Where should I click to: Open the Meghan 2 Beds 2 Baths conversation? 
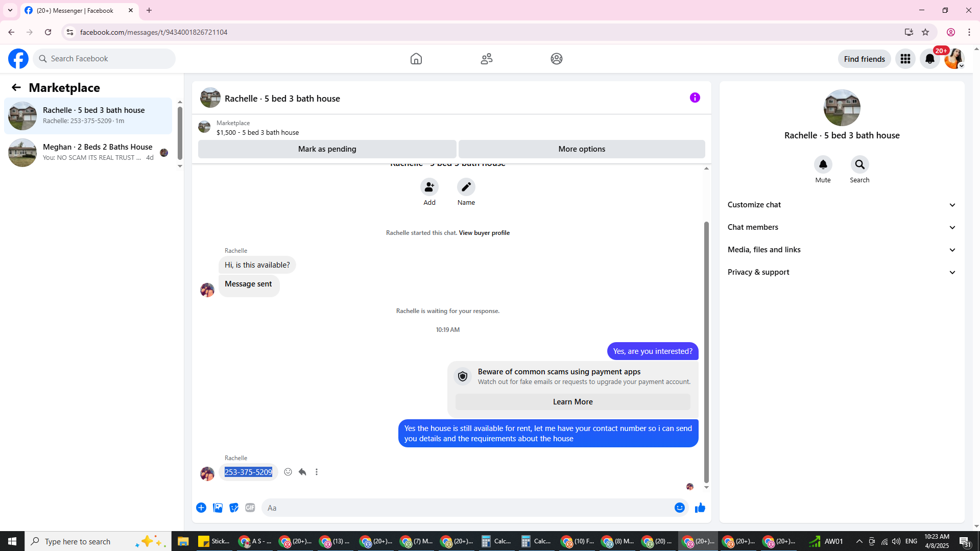[88, 153]
